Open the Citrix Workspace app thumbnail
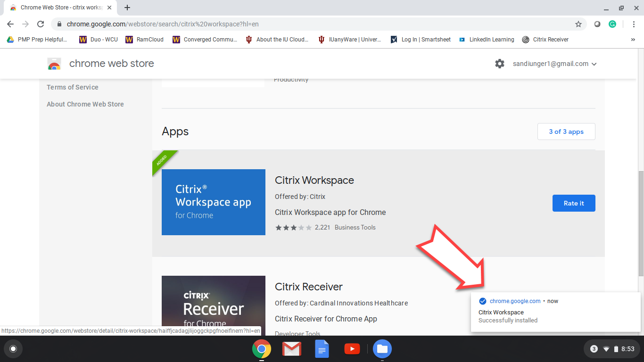Image resolution: width=644 pixels, height=362 pixels. click(x=214, y=202)
